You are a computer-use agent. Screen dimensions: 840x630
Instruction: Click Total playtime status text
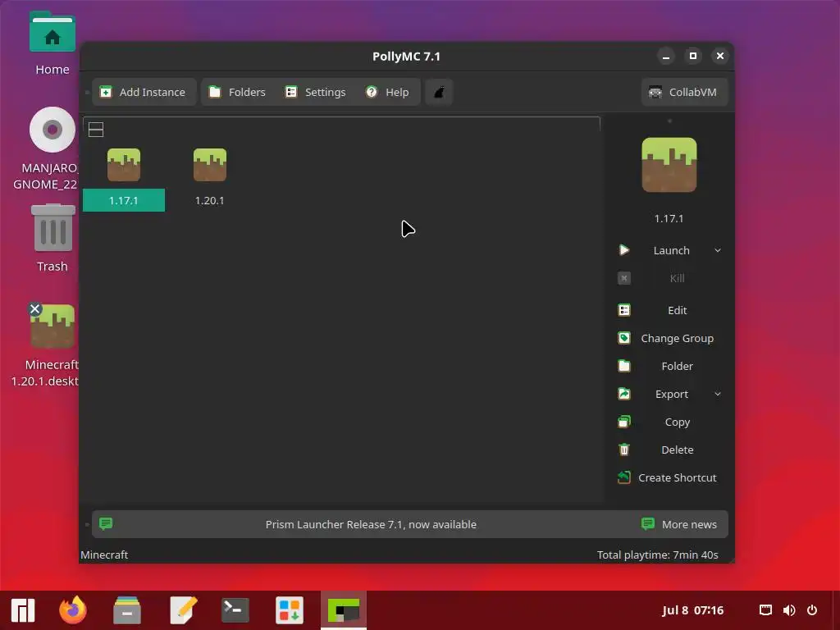pos(657,555)
